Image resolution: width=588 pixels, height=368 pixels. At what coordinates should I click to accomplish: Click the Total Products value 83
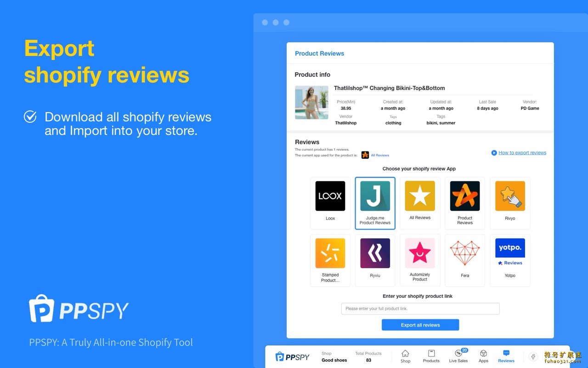pos(368,360)
